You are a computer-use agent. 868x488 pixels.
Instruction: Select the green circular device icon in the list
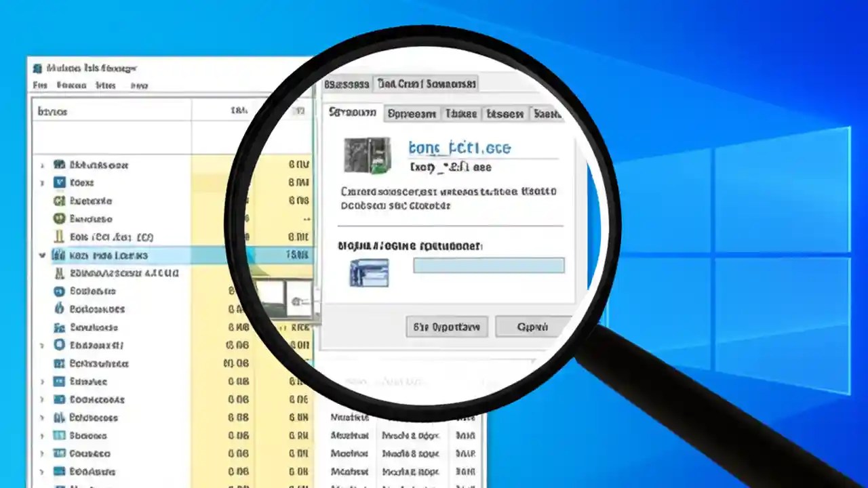60,218
